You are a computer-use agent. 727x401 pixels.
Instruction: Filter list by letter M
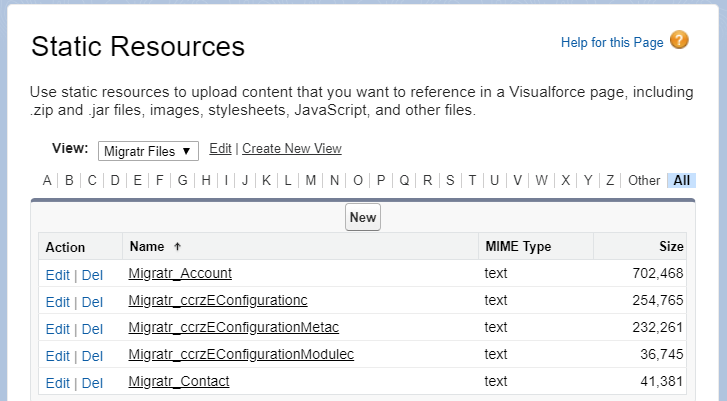[311, 180]
